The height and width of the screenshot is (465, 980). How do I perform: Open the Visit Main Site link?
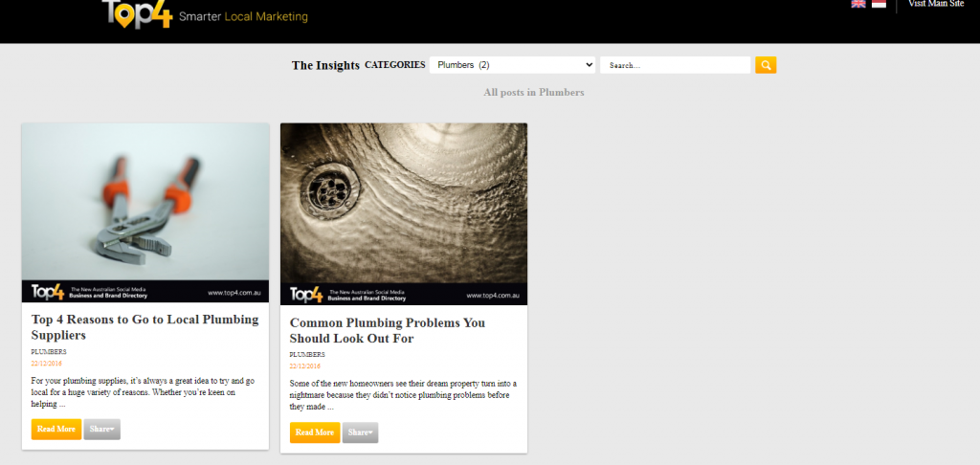pos(936,4)
